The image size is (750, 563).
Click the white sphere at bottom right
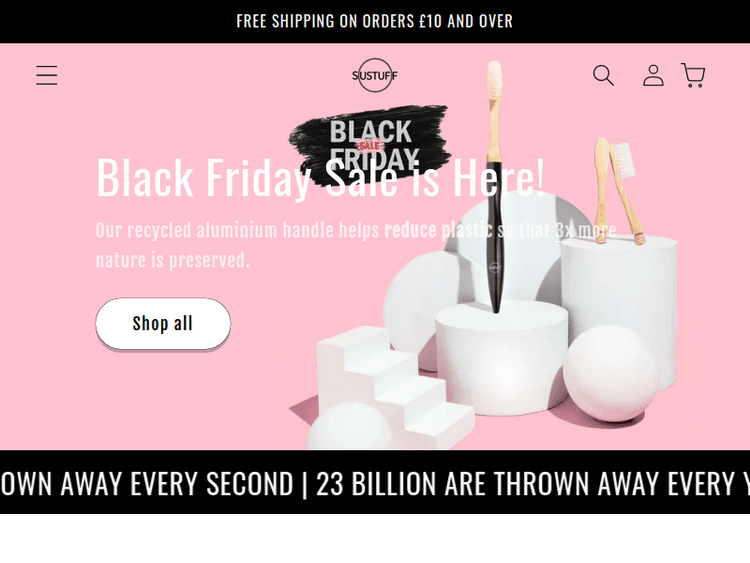(610, 373)
